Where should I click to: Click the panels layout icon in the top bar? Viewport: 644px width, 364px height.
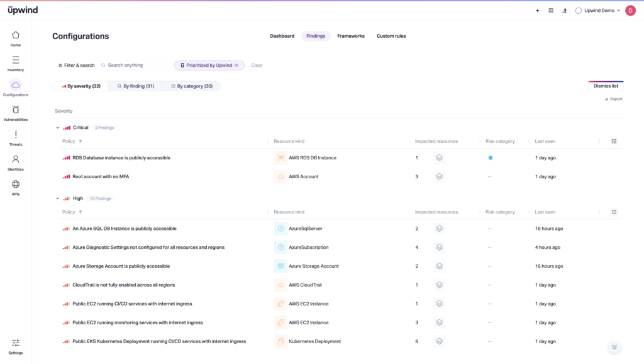[551, 10]
